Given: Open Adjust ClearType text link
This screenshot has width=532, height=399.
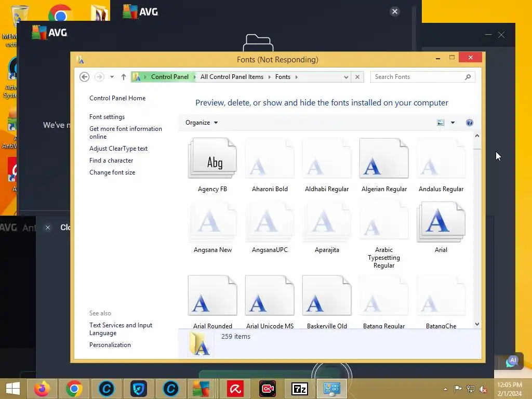Looking at the screenshot, I should point(118,149).
